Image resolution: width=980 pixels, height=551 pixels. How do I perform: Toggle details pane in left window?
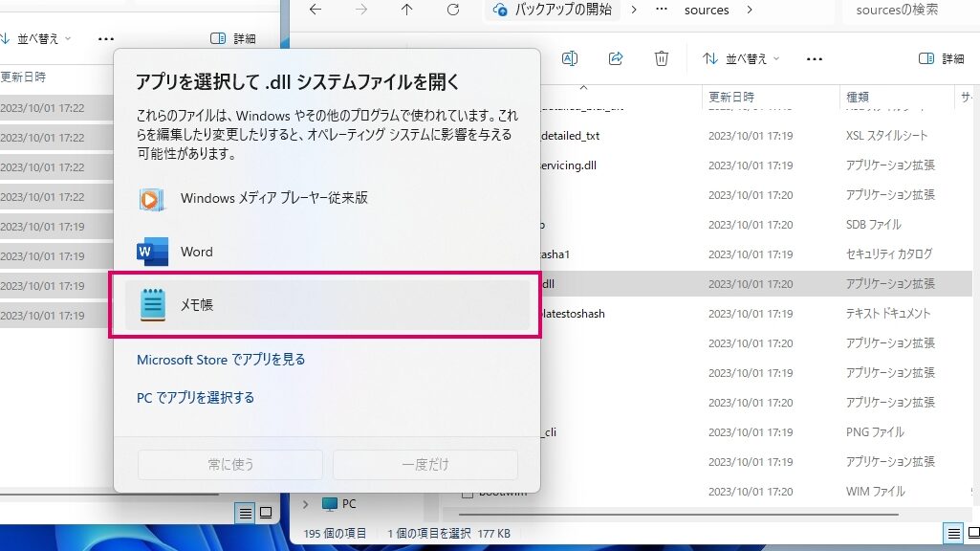point(233,39)
